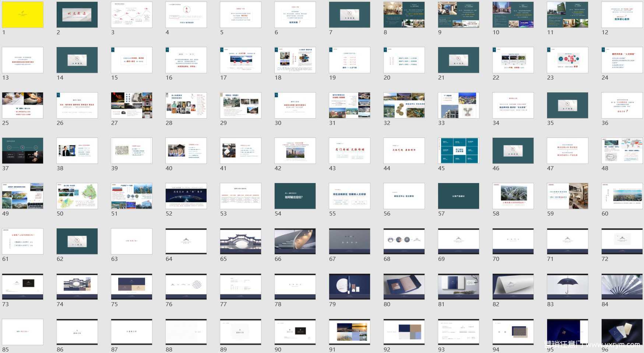Open slide 79 with navy stationery mockup
The width and height of the screenshot is (644, 353).
pyautogui.click(x=349, y=287)
